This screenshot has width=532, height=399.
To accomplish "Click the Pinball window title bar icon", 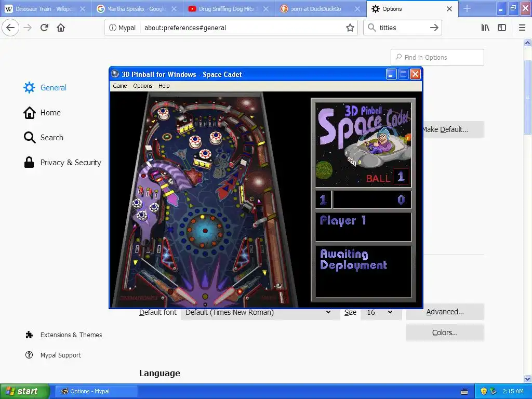I will click(115, 74).
